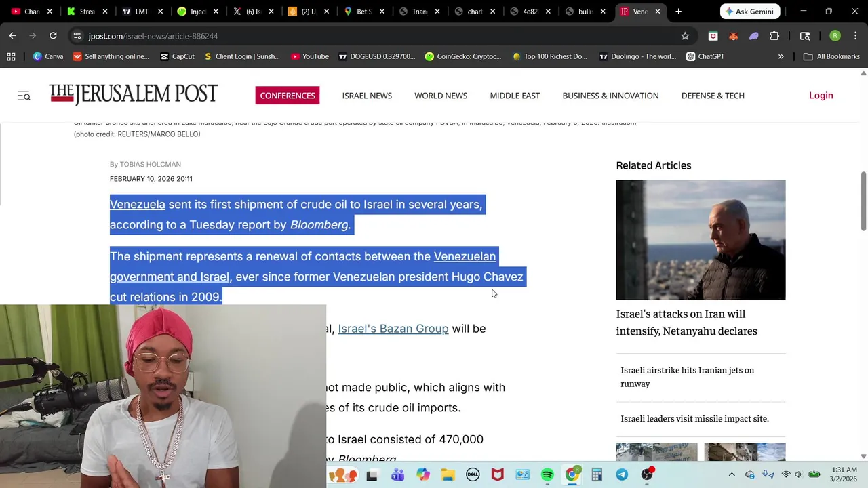Open the clock and date in taskbar

point(844,474)
